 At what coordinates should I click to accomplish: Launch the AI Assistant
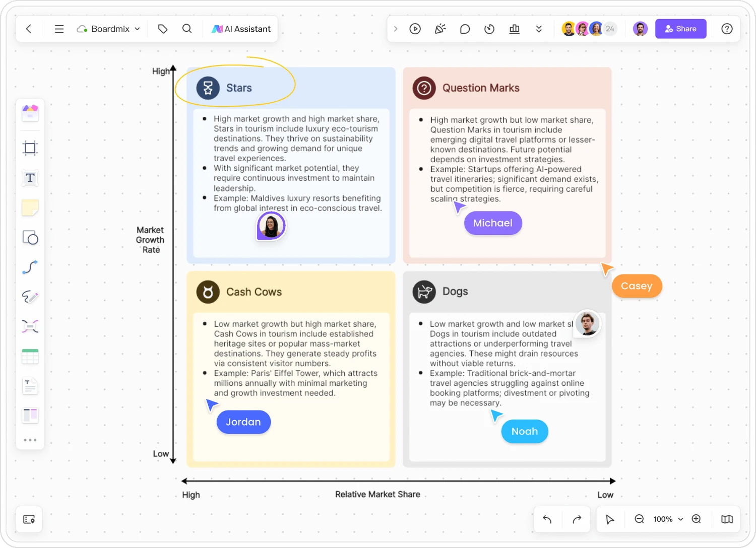click(x=241, y=29)
